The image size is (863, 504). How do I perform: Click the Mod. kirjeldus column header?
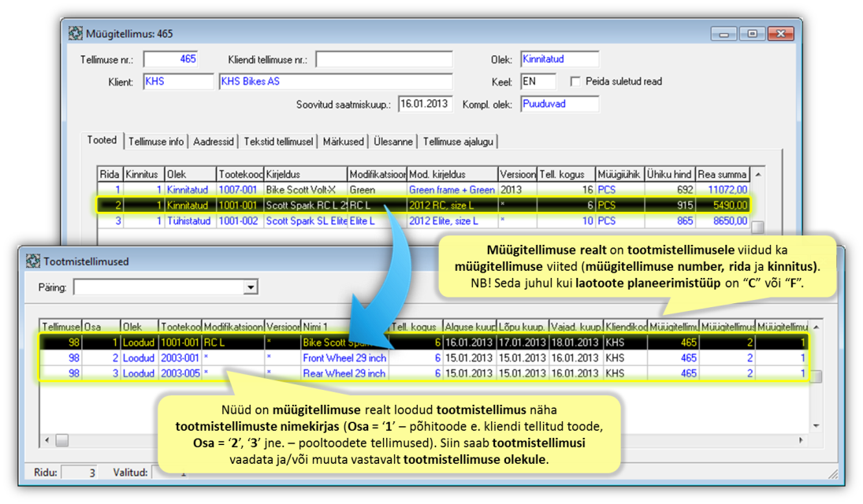point(452,174)
